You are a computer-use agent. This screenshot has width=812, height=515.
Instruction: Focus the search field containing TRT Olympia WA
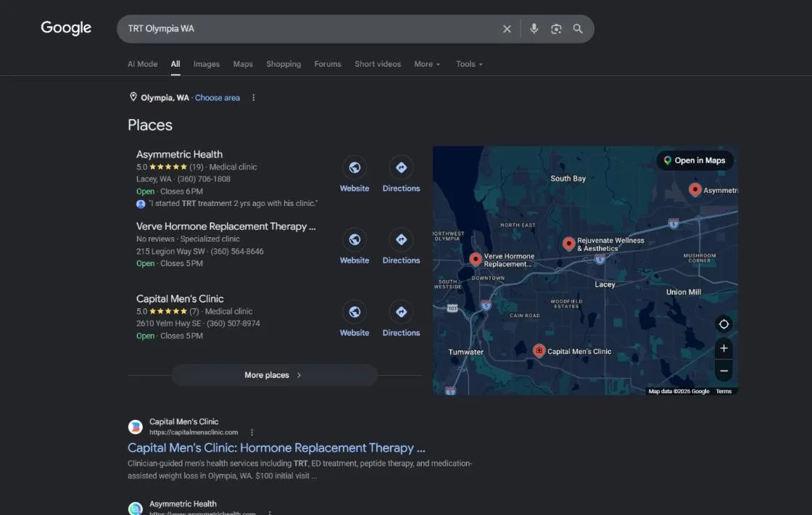coord(311,29)
